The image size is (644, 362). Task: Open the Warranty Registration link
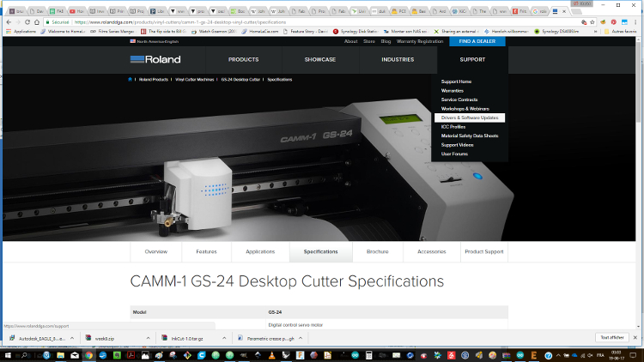point(420,41)
